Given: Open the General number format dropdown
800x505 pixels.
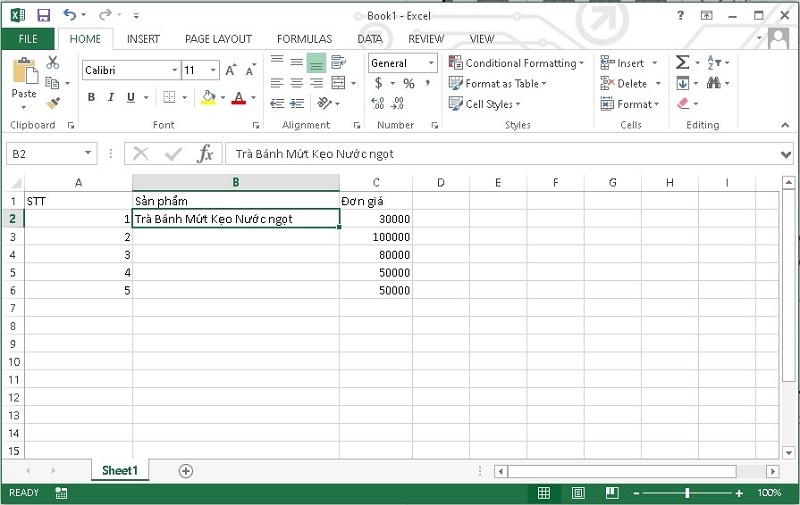Looking at the screenshot, I should tap(431, 63).
